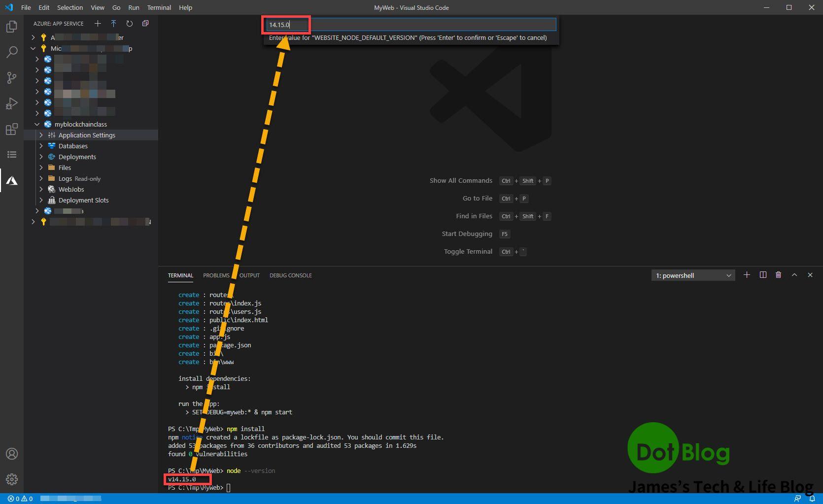Open the Explorer view in activity bar

[12, 26]
